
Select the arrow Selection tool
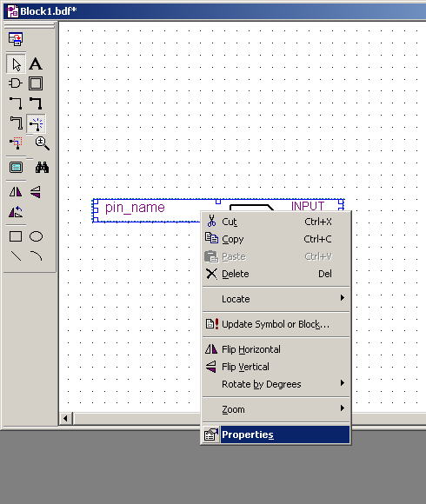click(x=16, y=64)
